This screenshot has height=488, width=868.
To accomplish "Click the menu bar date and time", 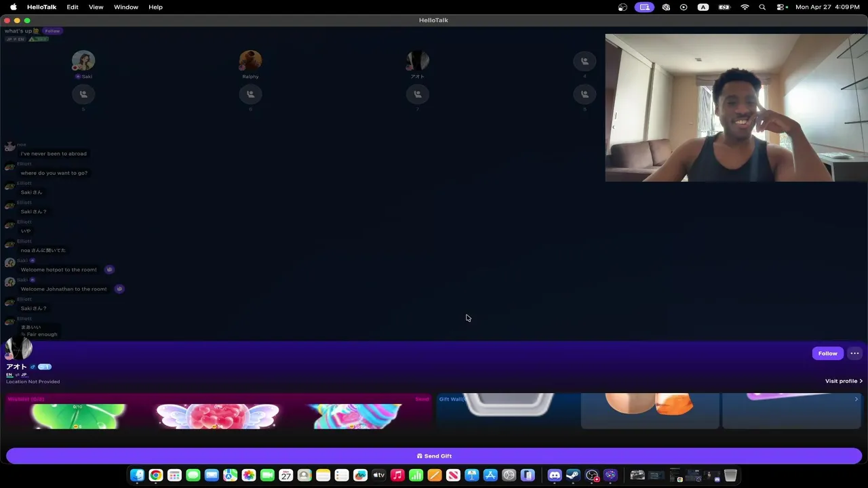I will pyautogui.click(x=829, y=7).
